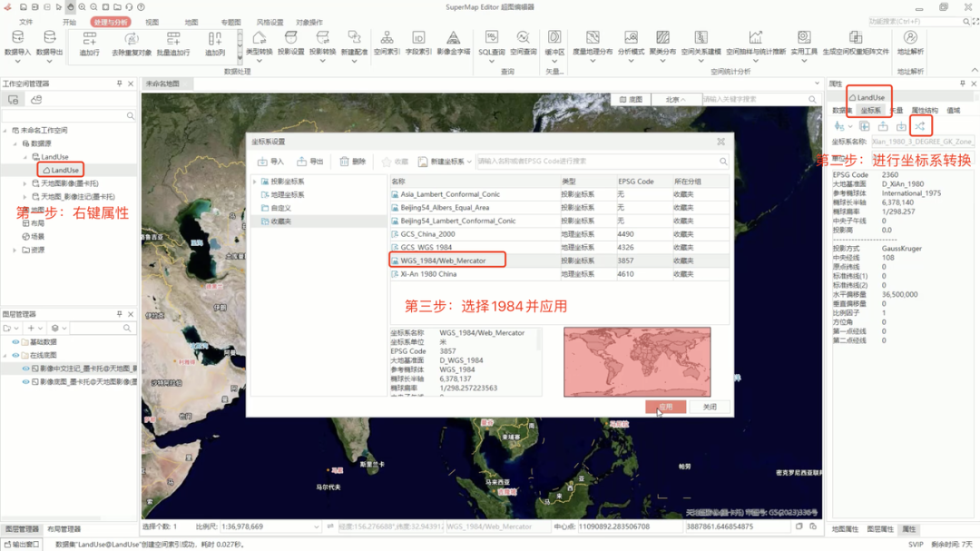
Task: Open the 新建坐标系 dropdown in the dialog
Action: click(469, 162)
